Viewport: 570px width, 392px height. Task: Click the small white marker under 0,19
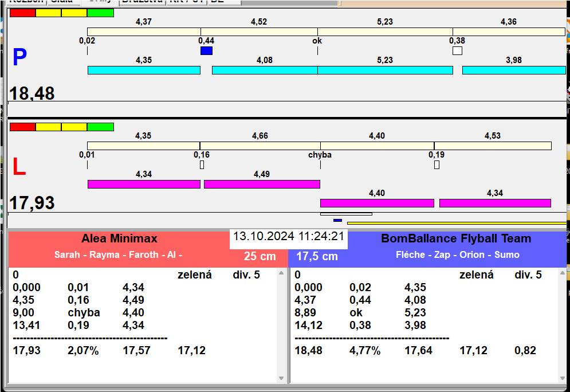tap(437, 165)
